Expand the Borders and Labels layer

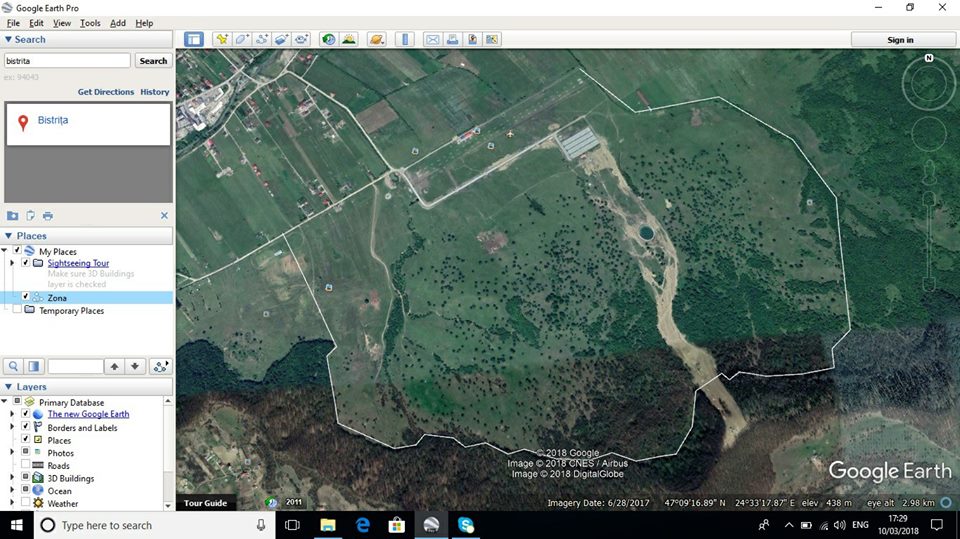[x=12, y=428]
